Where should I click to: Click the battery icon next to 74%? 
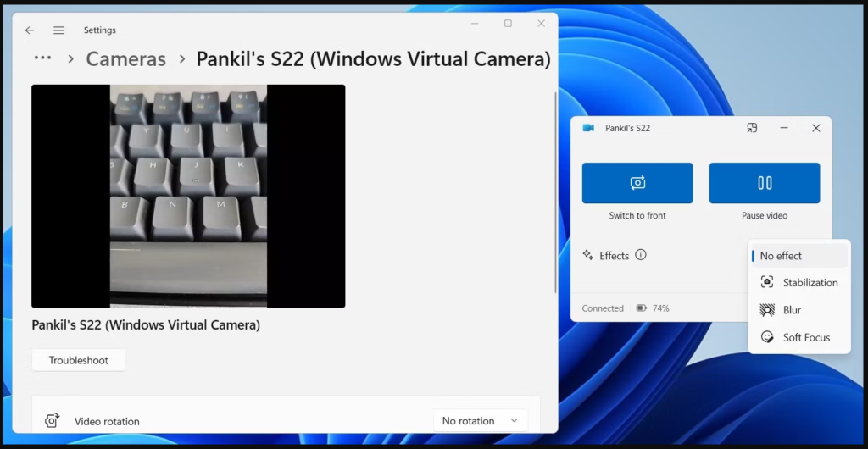click(642, 308)
